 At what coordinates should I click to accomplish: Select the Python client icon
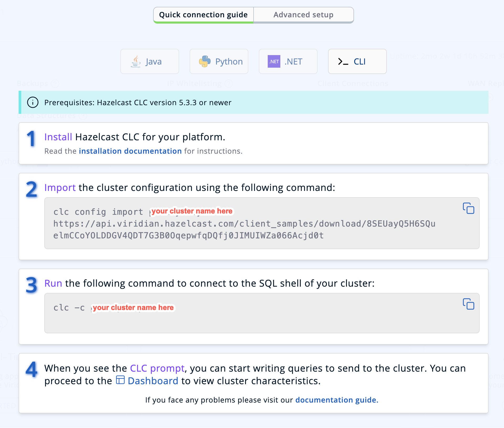coord(205,61)
